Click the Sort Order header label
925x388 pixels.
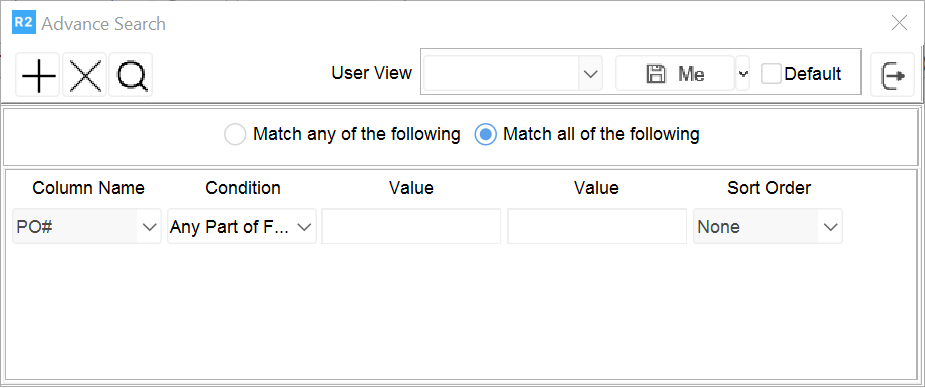point(769,188)
